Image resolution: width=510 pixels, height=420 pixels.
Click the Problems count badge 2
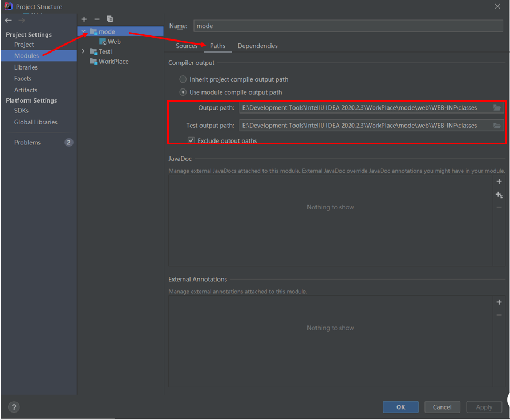68,143
